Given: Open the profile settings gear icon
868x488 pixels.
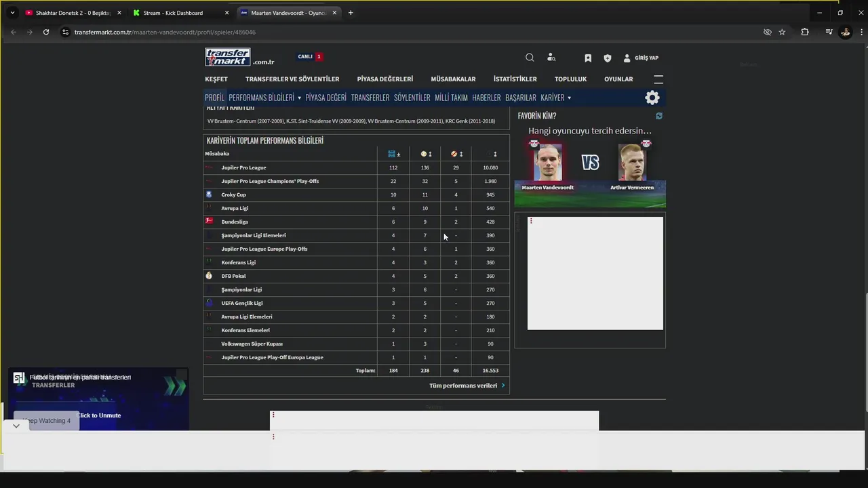Looking at the screenshot, I should click(652, 98).
